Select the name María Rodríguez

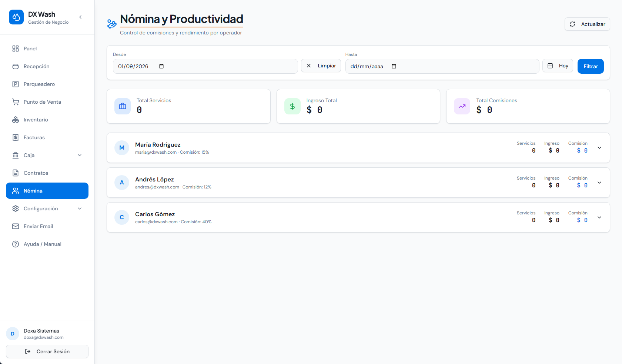tap(158, 145)
